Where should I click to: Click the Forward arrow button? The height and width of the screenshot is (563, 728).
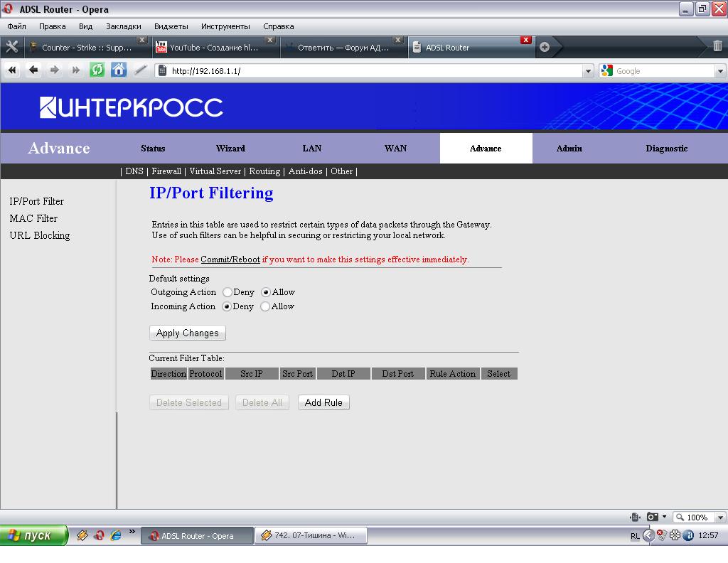(x=54, y=70)
